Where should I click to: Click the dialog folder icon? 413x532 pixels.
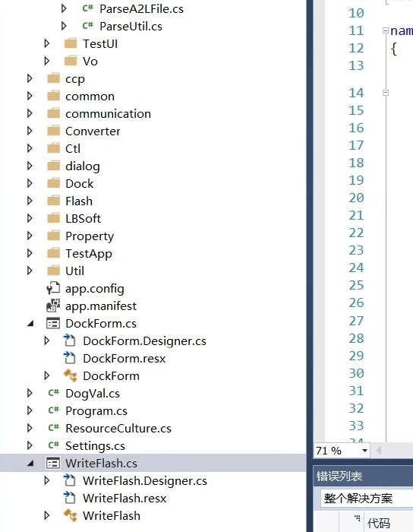(54, 166)
